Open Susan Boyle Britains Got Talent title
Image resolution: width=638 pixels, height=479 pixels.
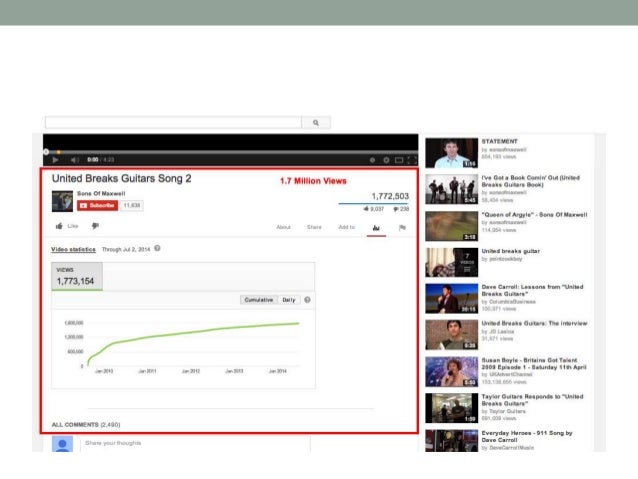pos(534,363)
